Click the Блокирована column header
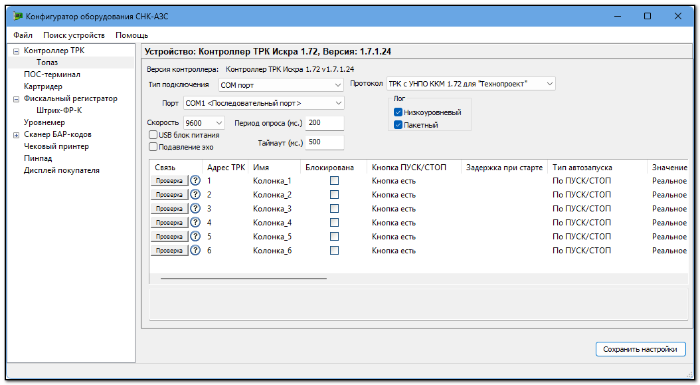 coord(333,167)
